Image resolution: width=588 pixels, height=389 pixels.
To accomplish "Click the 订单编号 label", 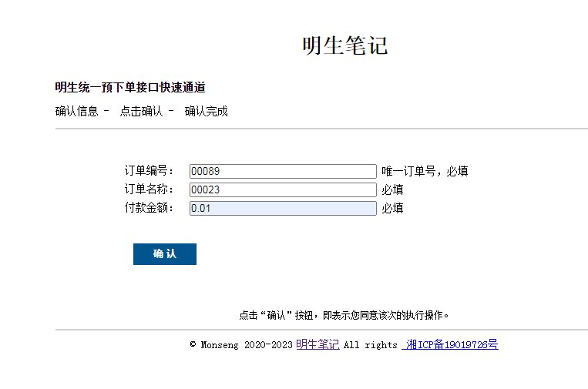I will click(149, 170).
